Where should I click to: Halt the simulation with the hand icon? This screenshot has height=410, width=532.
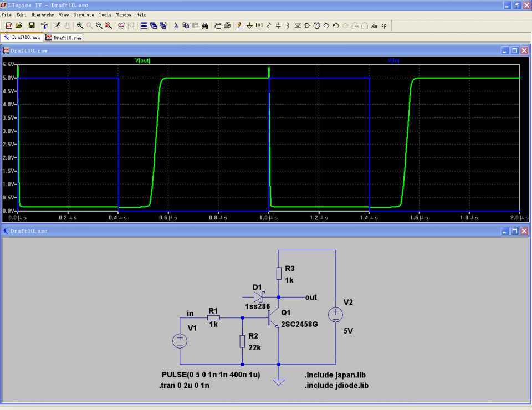pyautogui.click(x=67, y=25)
